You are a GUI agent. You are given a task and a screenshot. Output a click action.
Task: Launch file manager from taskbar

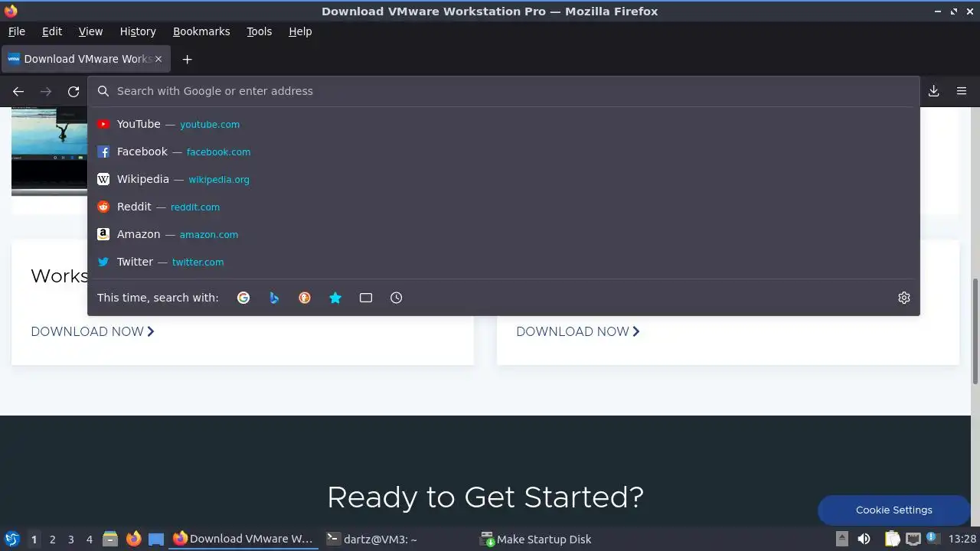110,539
